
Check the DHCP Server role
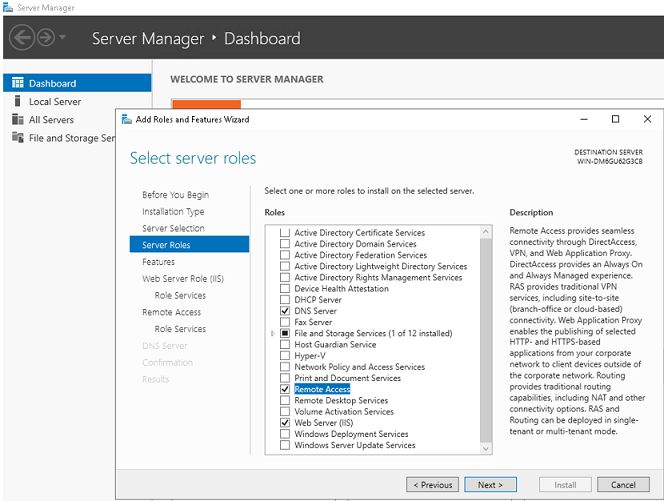pyautogui.click(x=285, y=299)
